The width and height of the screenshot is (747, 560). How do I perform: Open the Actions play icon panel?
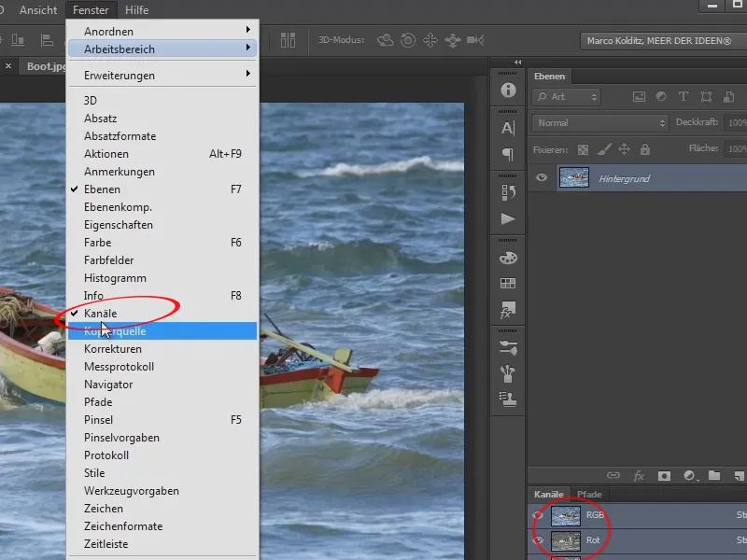tap(508, 218)
